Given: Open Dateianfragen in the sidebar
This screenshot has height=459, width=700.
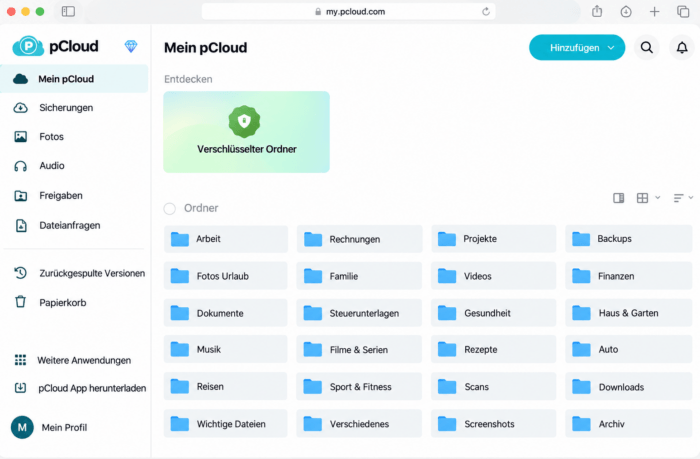Looking at the screenshot, I should [70, 225].
